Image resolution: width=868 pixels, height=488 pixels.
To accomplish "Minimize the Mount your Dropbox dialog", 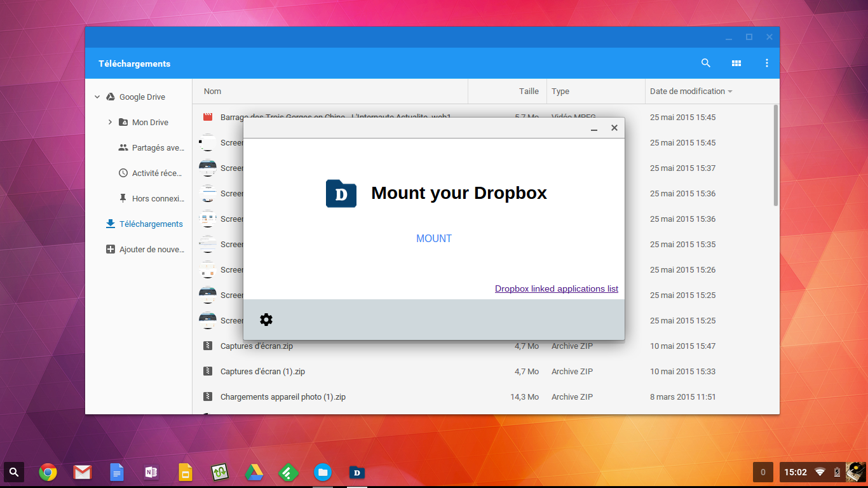I will click(x=594, y=128).
